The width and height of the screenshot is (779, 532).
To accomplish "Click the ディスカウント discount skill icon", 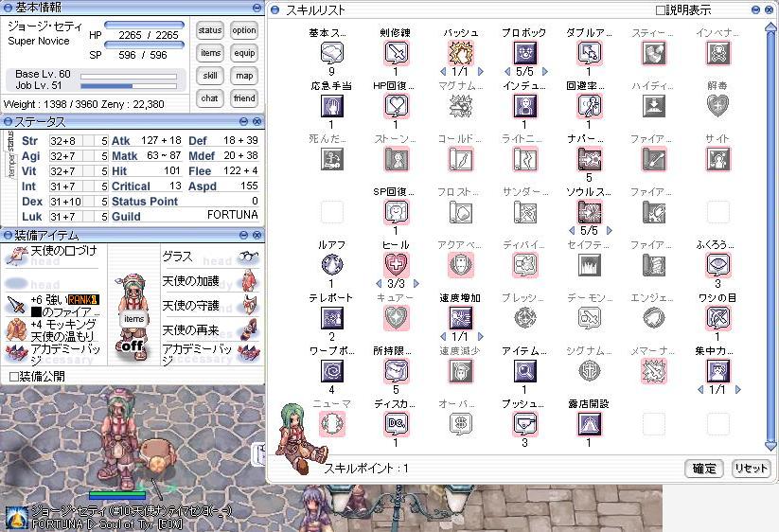I will [396, 424].
